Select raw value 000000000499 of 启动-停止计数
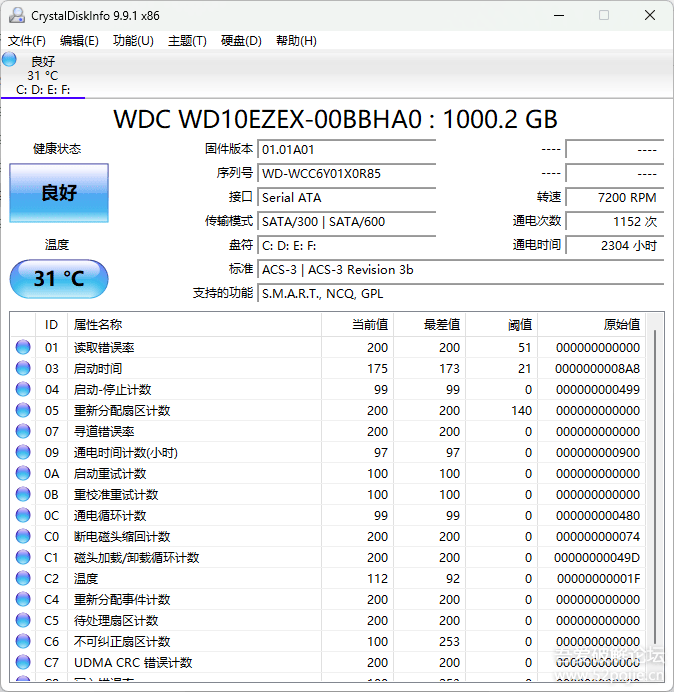This screenshot has height=692, width=674. tap(598, 390)
